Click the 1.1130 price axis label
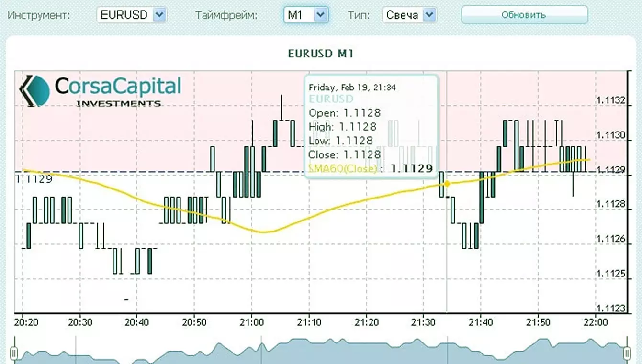 coord(610,136)
